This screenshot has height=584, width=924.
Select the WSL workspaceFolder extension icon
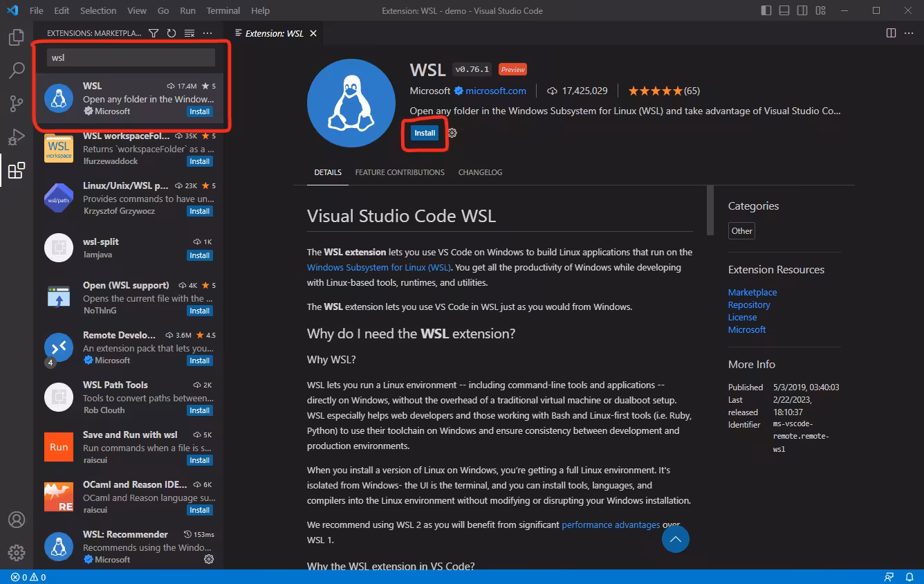click(59, 148)
